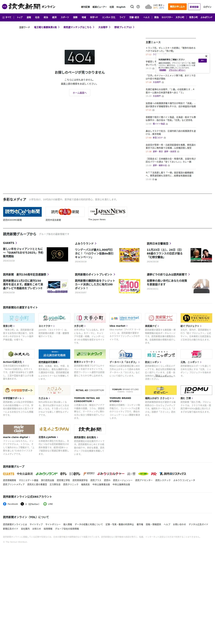Open the 毎月100ポイントプレゼント thumbnail
Image resolution: width=215 pixels, height=644 pixels.
point(129,286)
